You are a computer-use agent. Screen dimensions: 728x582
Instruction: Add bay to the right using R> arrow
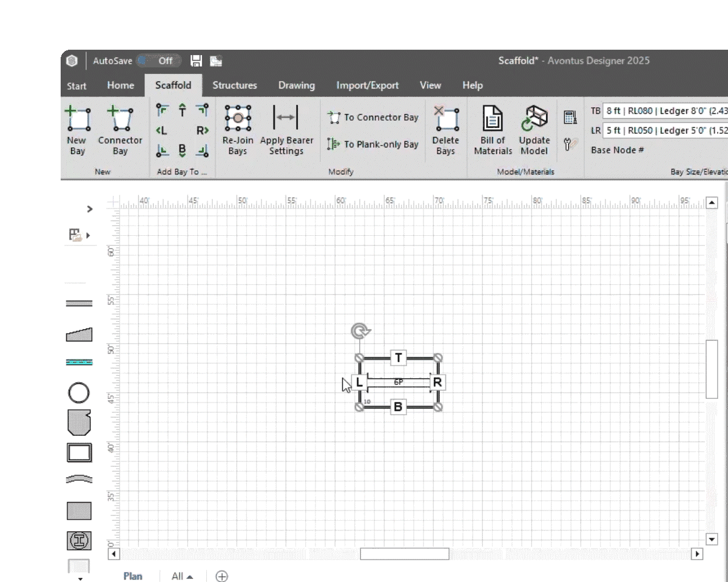coord(202,130)
